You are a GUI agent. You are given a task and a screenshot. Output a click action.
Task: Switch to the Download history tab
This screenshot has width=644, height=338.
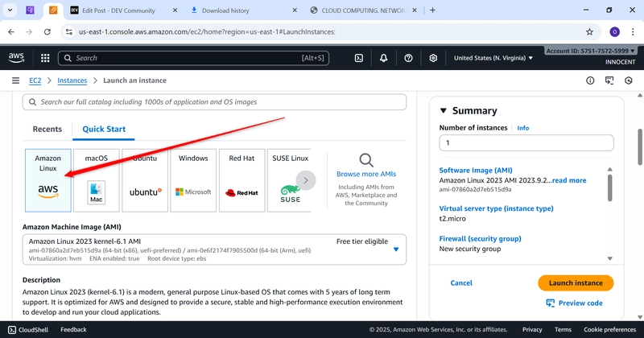pyautogui.click(x=225, y=10)
